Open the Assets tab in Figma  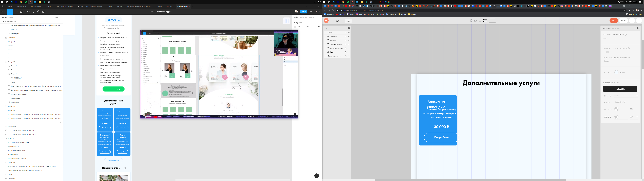(x=11, y=17)
